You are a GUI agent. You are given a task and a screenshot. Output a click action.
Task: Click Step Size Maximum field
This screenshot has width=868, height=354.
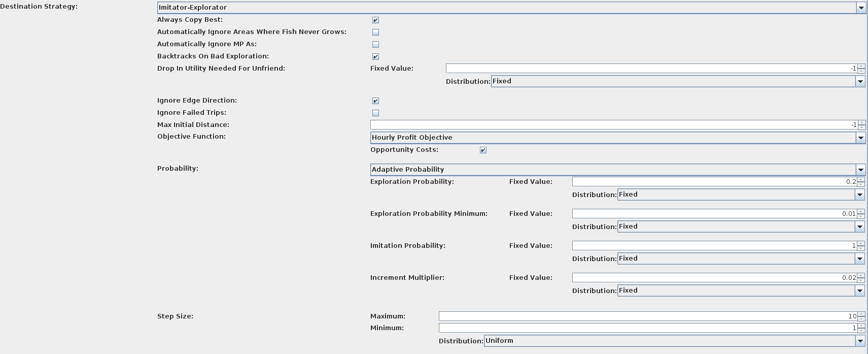tap(648, 316)
